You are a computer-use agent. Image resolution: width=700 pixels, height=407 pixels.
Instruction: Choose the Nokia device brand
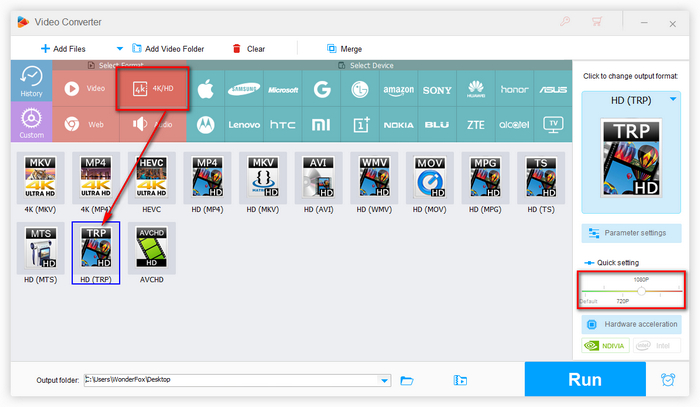[x=399, y=125]
